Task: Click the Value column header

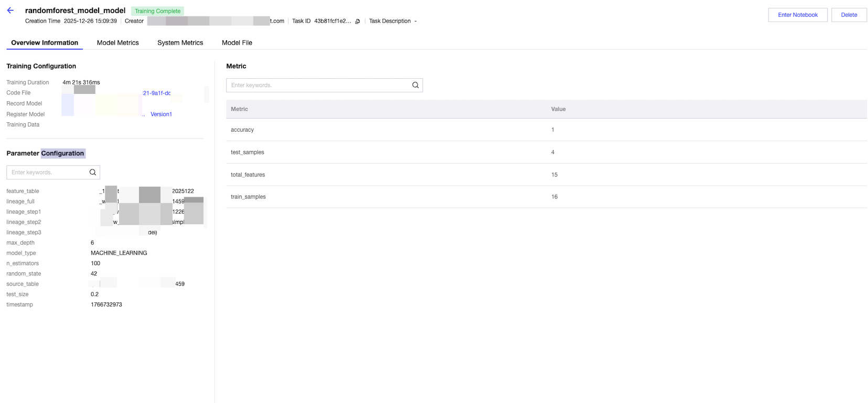Action: click(x=558, y=109)
